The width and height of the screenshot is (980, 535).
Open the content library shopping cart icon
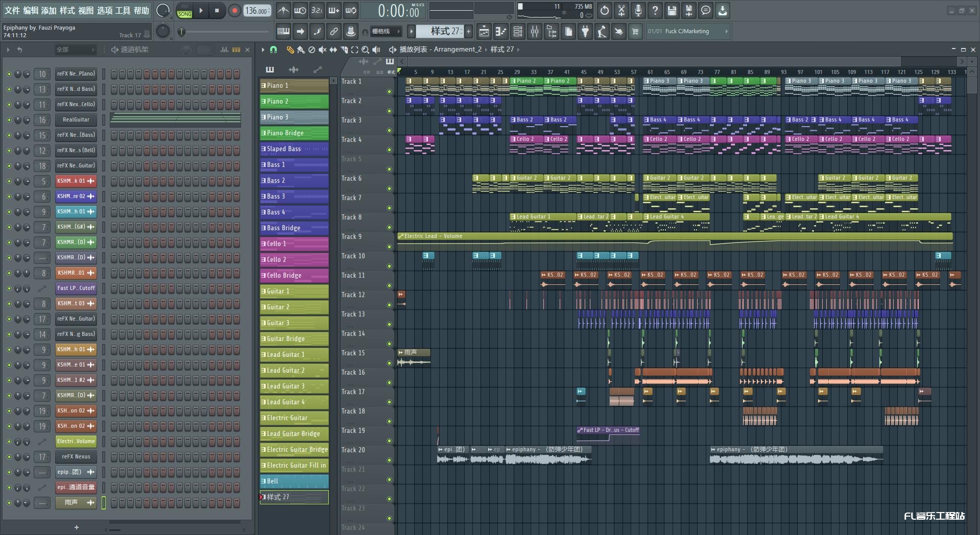(635, 31)
